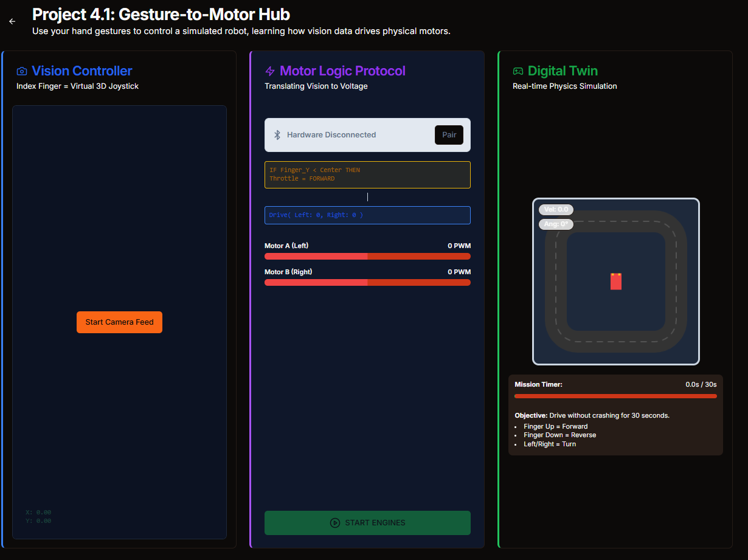Click the red robot car in simulation
The image size is (748, 560).
point(616,282)
